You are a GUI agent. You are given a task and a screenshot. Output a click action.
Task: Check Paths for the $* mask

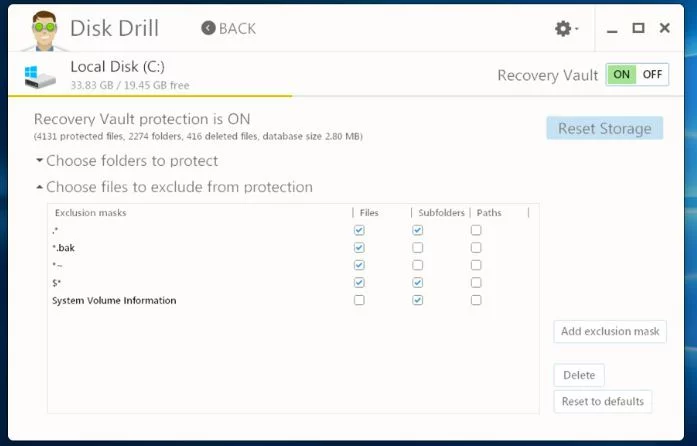coord(476,283)
